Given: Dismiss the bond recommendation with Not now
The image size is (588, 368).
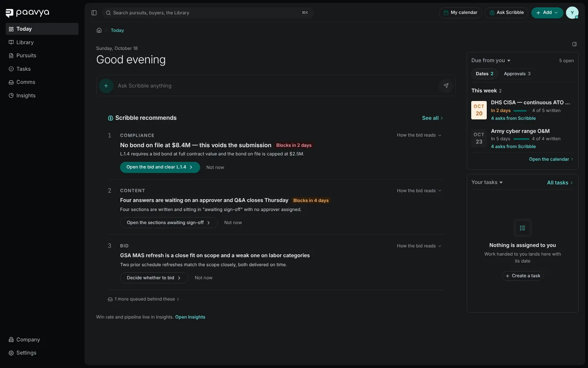Looking at the screenshot, I should pyautogui.click(x=215, y=168).
